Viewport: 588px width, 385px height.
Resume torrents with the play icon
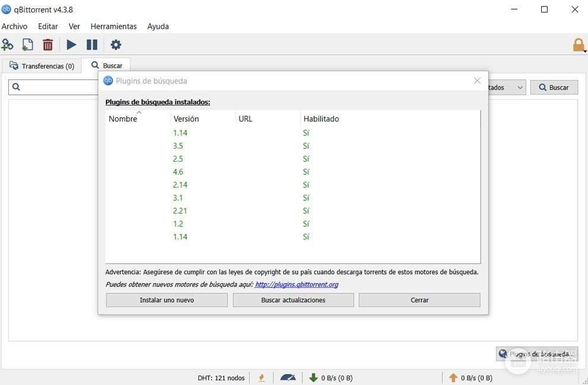pyautogui.click(x=71, y=44)
